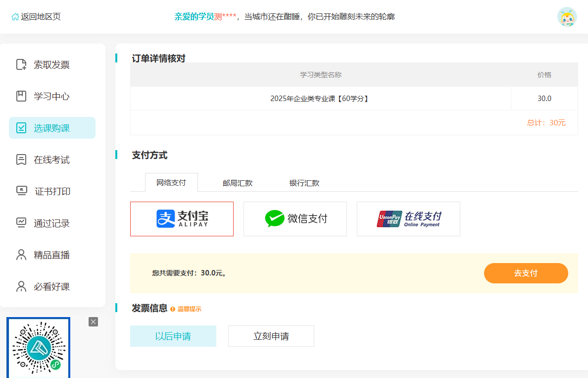Click the 支付方式 heading
This screenshot has height=378, width=588.
[149, 155]
